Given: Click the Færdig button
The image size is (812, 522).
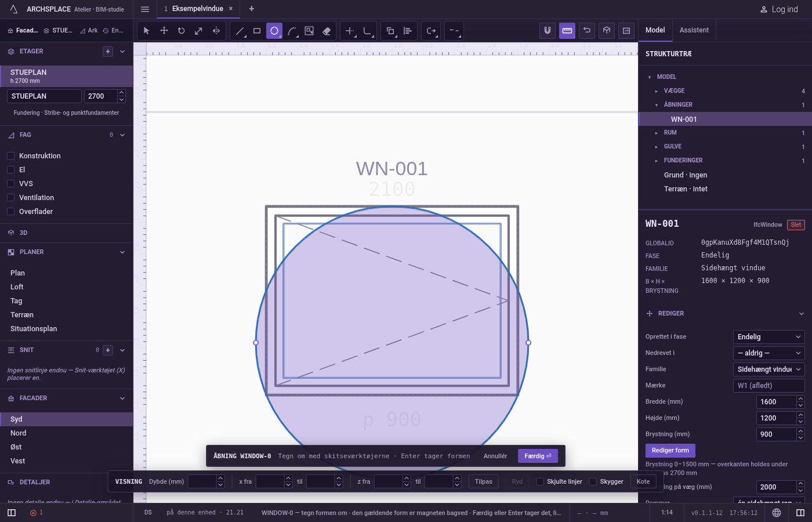Looking at the screenshot, I should pyautogui.click(x=538, y=456).
